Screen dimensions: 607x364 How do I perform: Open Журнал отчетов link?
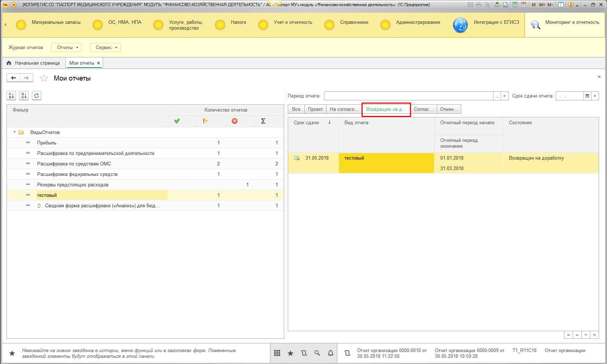pyautogui.click(x=26, y=48)
